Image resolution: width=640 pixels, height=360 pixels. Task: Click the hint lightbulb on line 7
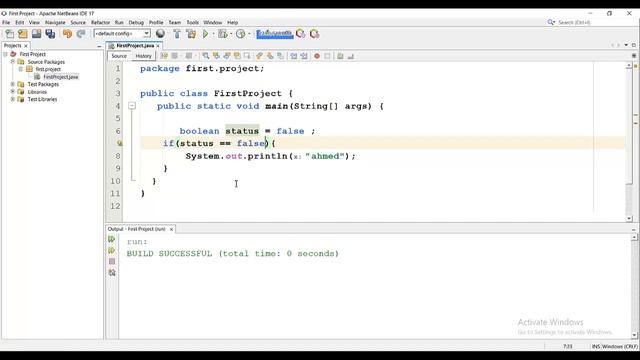120,143
